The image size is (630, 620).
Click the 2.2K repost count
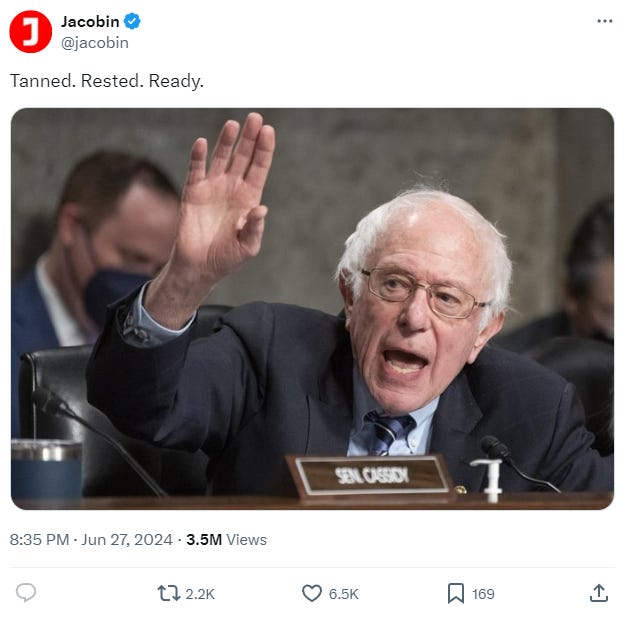click(200, 594)
